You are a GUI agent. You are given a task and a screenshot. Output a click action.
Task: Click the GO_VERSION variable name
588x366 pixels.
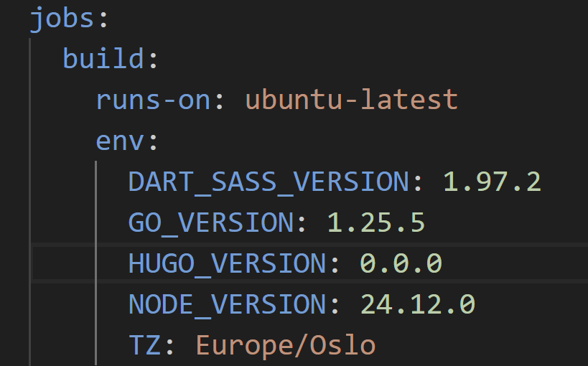211,222
